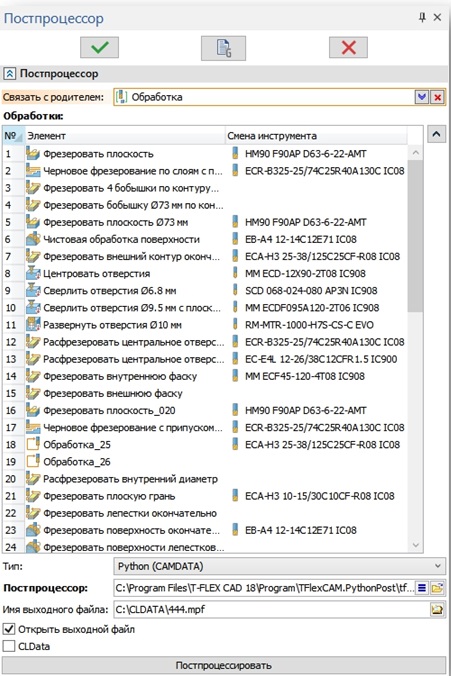Screen dimensions: 451x676
Task: Browse output file location folder icon
Action: pos(437,610)
